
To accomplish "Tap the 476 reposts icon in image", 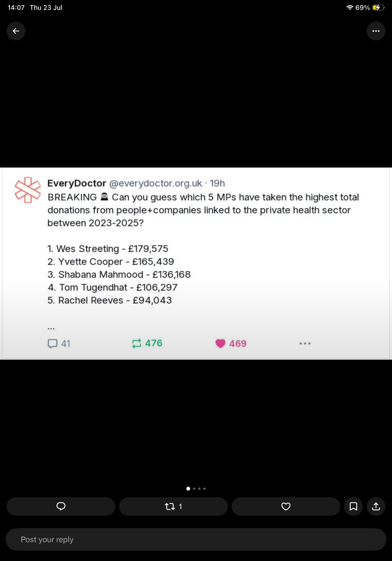I will coord(137,343).
